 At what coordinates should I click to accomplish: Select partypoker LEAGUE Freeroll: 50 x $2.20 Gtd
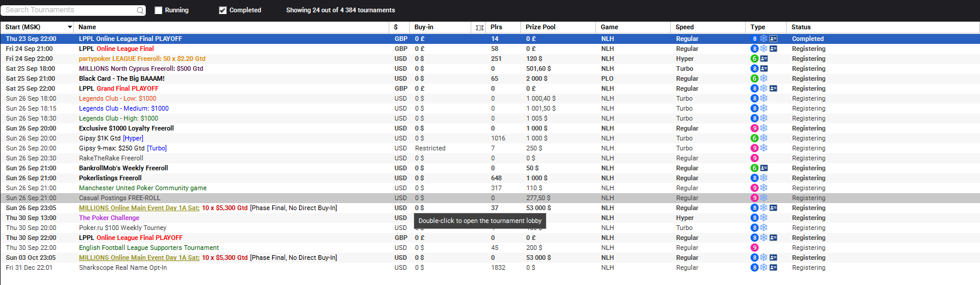pos(142,59)
